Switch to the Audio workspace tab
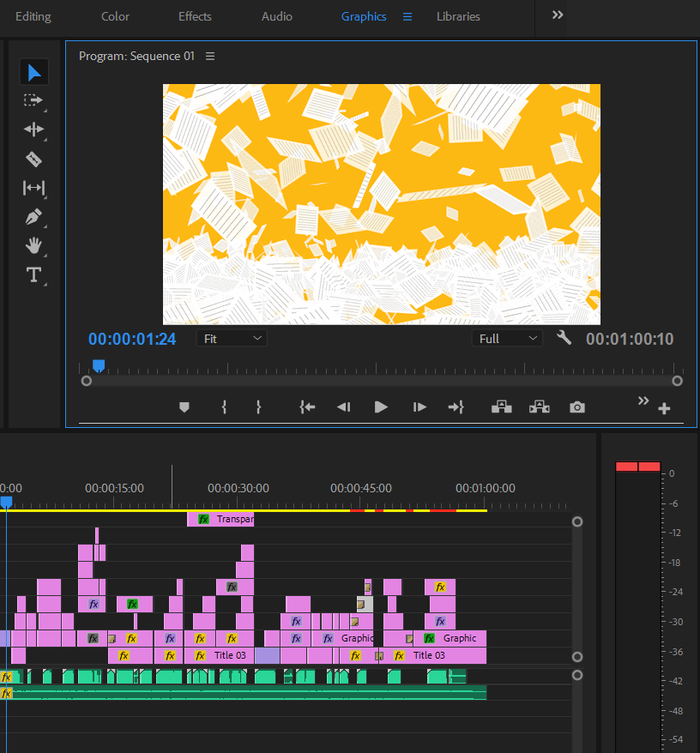This screenshot has height=753, width=700. pos(276,16)
